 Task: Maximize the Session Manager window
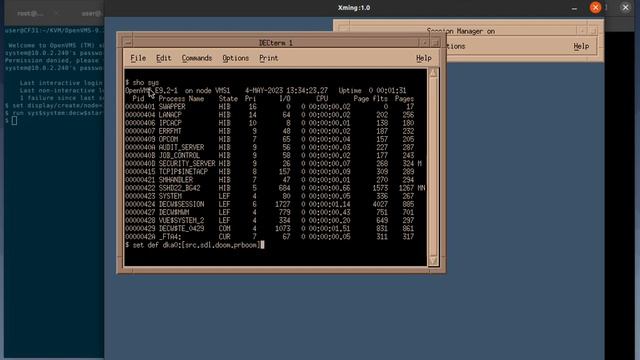[592, 31]
